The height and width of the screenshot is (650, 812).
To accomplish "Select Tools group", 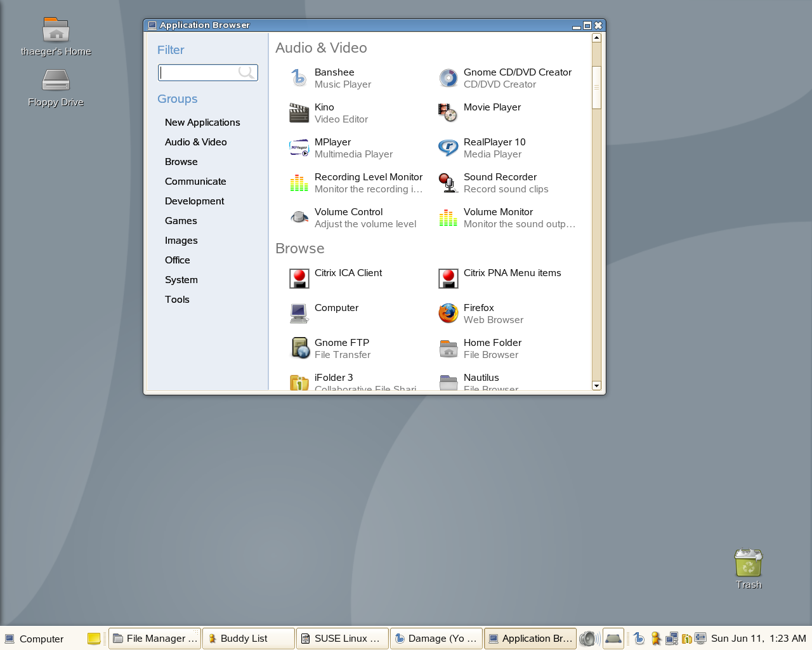I will (177, 300).
